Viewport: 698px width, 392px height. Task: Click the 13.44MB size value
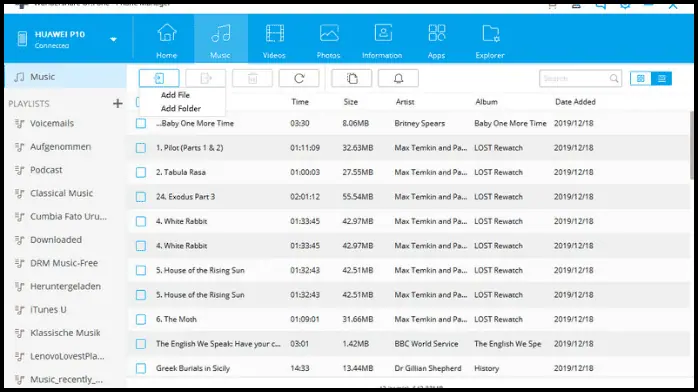pos(358,368)
